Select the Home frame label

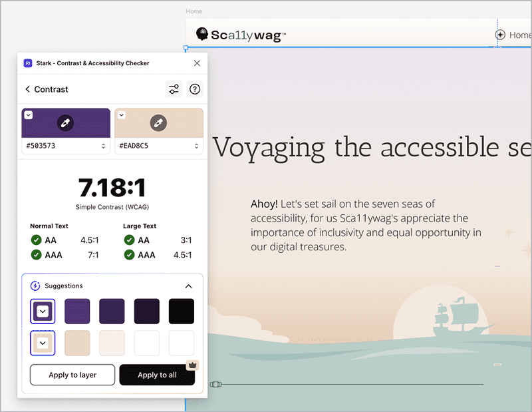[x=194, y=11]
